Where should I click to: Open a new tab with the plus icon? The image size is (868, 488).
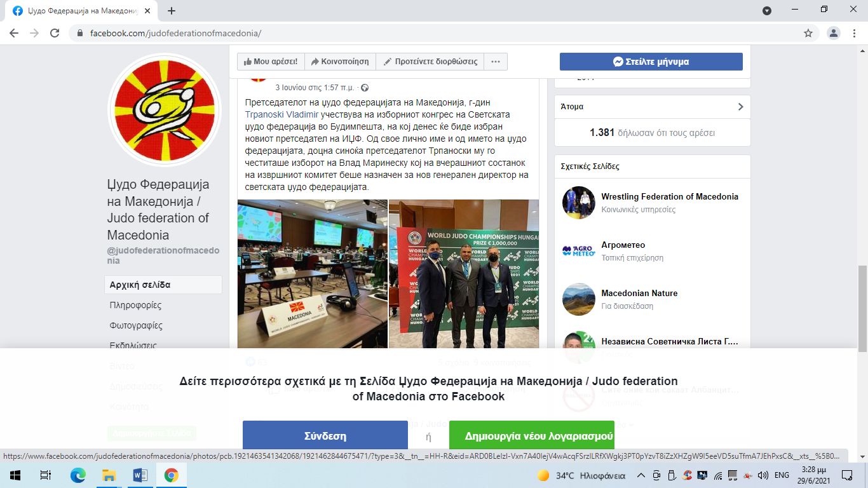point(172,11)
